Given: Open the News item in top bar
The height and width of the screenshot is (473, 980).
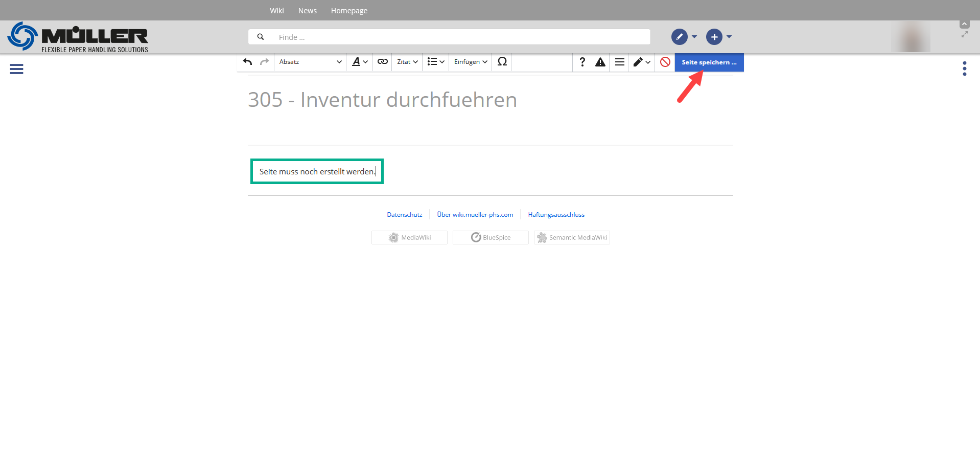Looking at the screenshot, I should [x=307, y=11].
